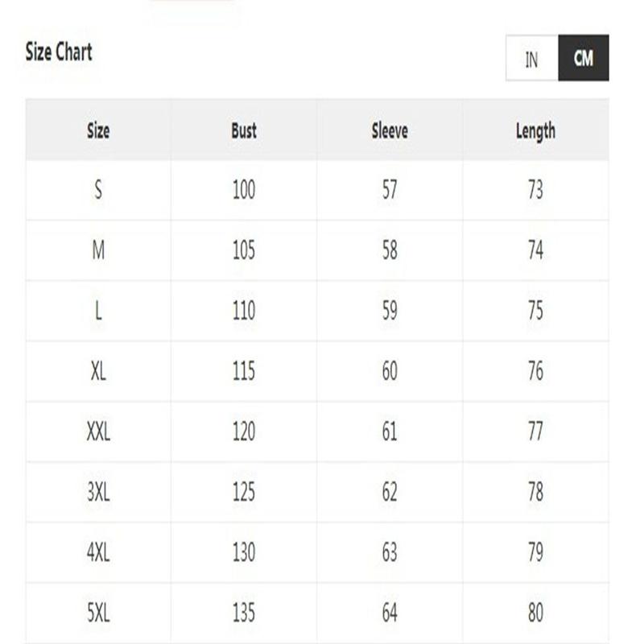Click the Sleeve column header
The height and width of the screenshot is (644, 644).
point(390,130)
